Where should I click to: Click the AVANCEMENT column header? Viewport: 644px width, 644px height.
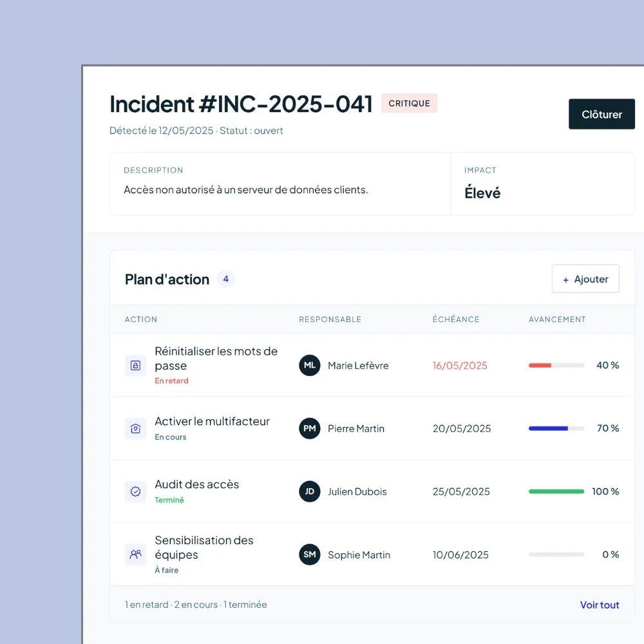557,319
